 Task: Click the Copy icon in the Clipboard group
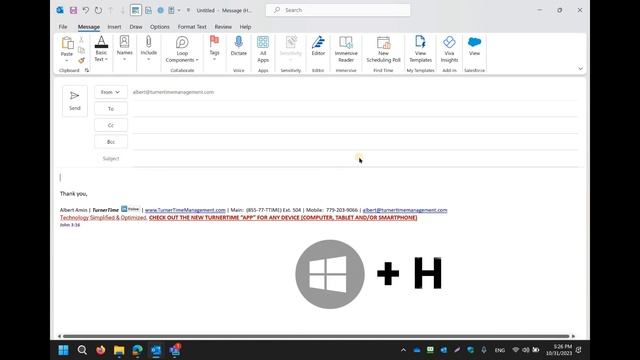pyautogui.click(x=81, y=50)
